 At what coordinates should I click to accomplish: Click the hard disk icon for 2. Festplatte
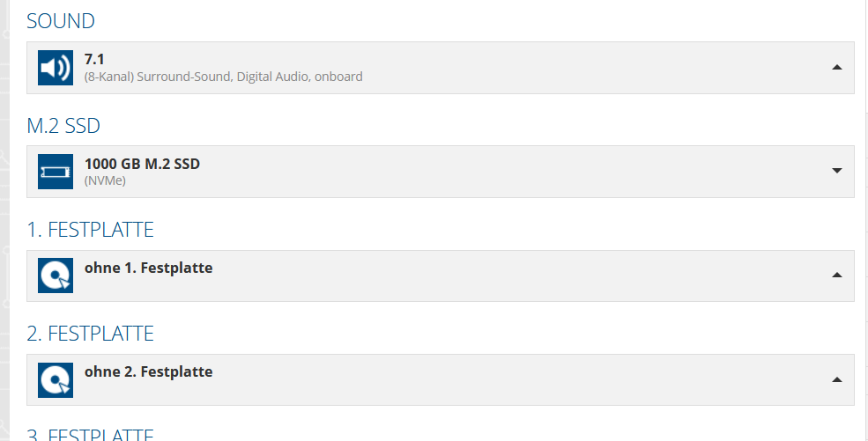tap(56, 379)
